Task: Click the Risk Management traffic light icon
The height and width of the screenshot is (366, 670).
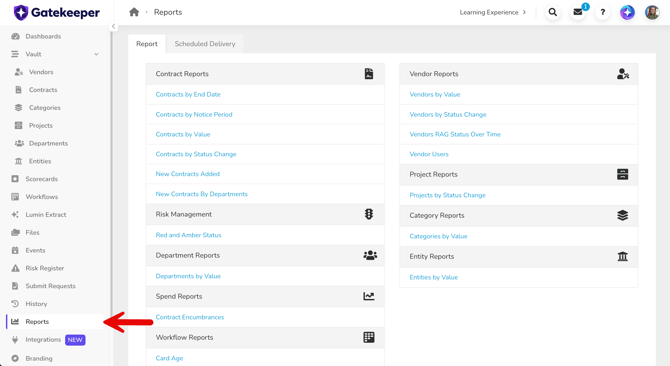Action: pyautogui.click(x=369, y=214)
